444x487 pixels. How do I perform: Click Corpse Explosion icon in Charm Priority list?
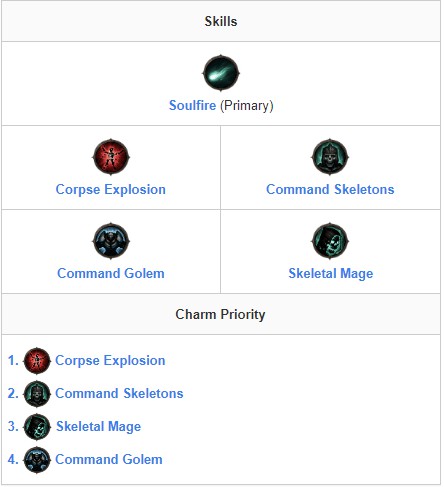tap(37, 360)
